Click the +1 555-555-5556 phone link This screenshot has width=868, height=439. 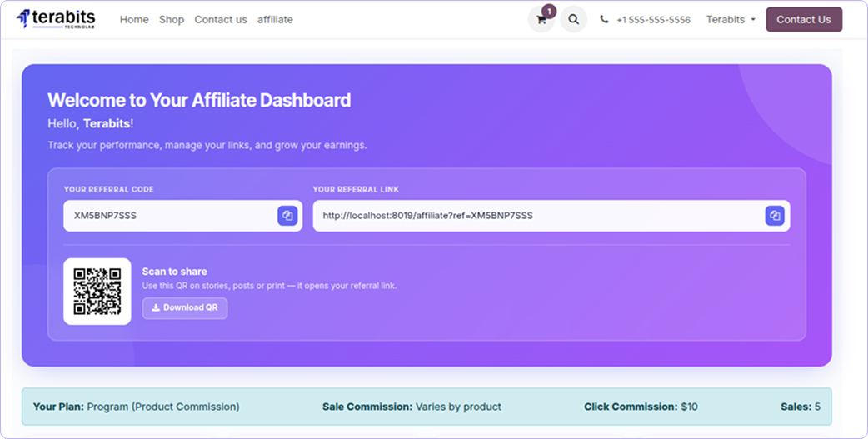coord(653,20)
